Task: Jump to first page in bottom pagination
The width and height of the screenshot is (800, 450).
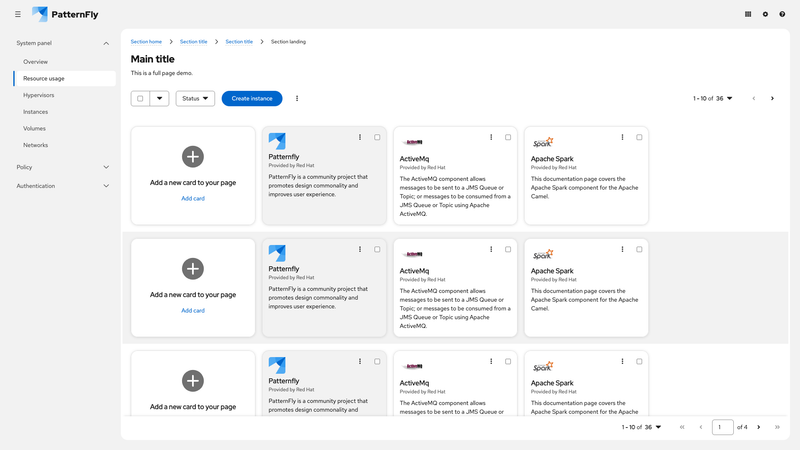Action: (x=682, y=427)
